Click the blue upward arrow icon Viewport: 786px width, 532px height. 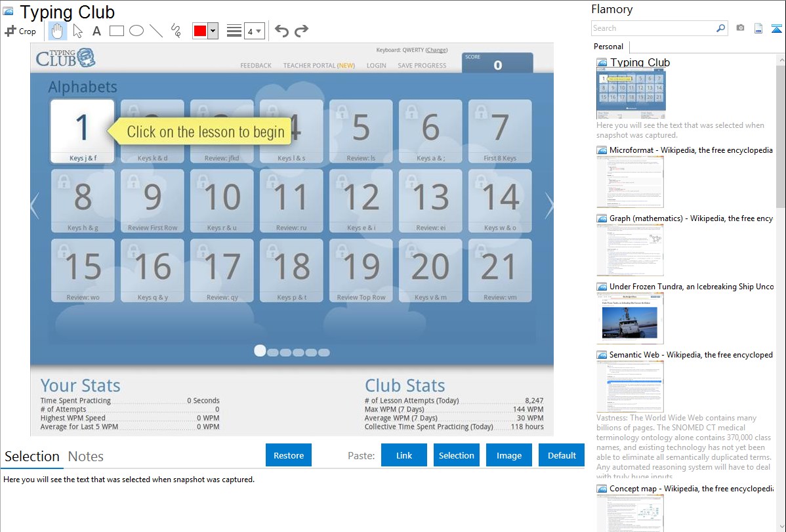[776, 28]
